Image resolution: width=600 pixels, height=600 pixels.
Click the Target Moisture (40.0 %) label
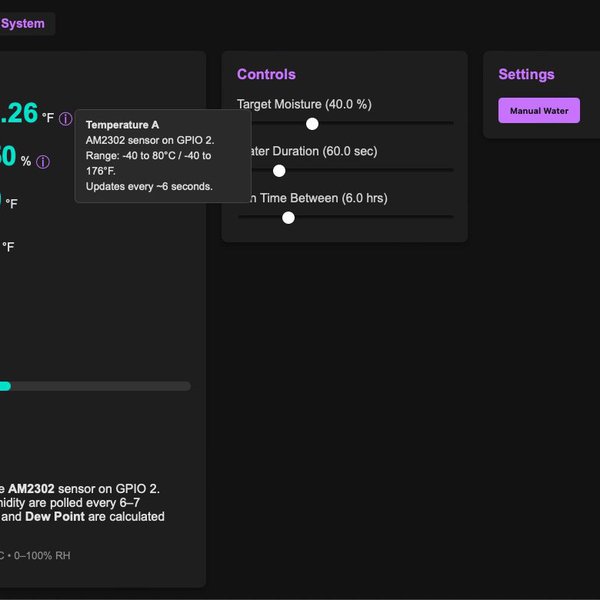tap(304, 104)
